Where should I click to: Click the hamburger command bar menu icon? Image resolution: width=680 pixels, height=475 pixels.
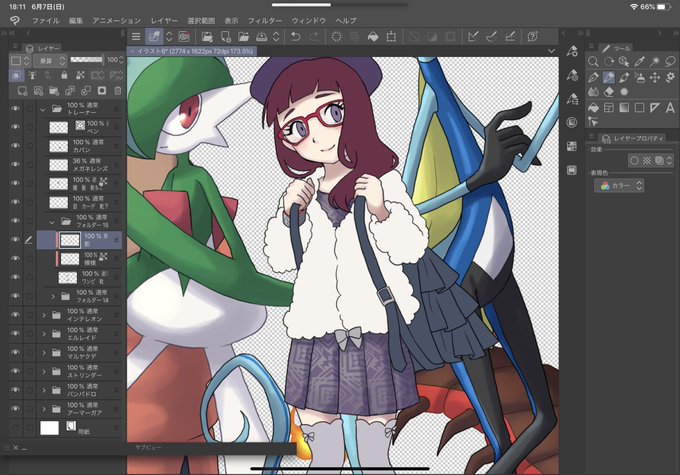pos(136,37)
